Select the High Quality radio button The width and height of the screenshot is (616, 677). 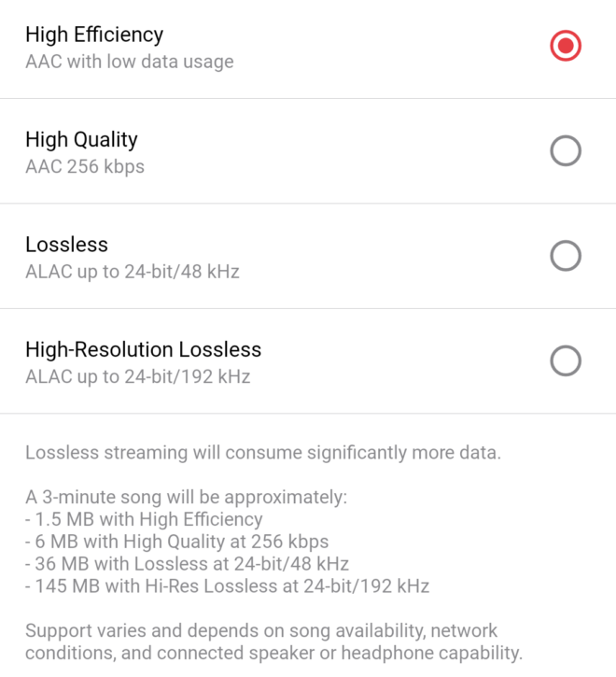click(566, 150)
